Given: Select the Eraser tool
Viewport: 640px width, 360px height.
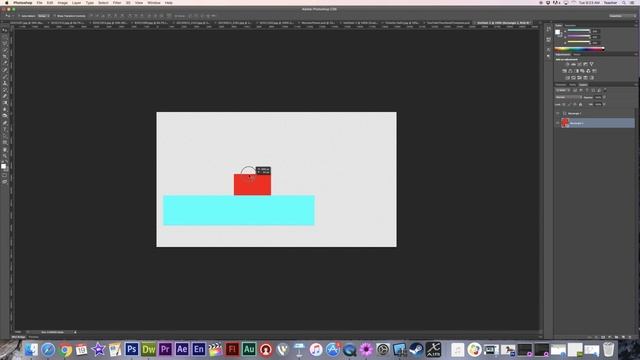Looking at the screenshot, I should coord(5,96).
